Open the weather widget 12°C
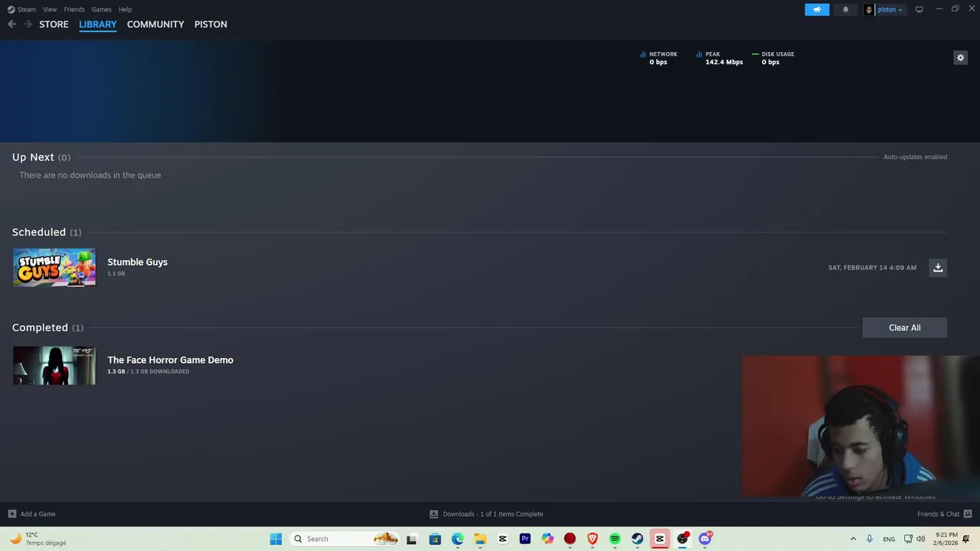The image size is (980, 551). (x=38, y=539)
